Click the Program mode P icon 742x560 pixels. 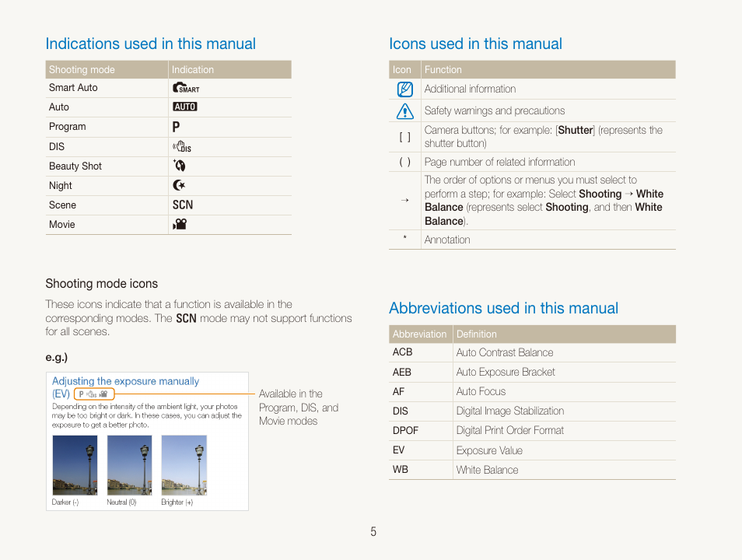pyautogui.click(x=176, y=127)
